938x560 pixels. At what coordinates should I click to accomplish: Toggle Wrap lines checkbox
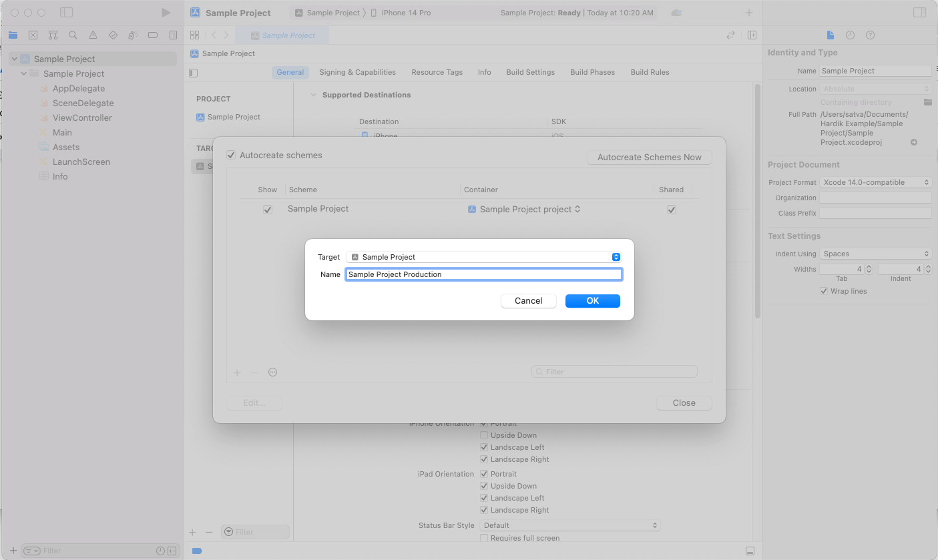coord(824,291)
